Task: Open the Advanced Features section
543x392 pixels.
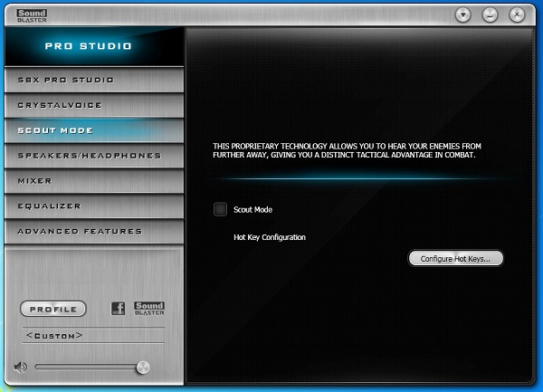Action: coord(94,232)
